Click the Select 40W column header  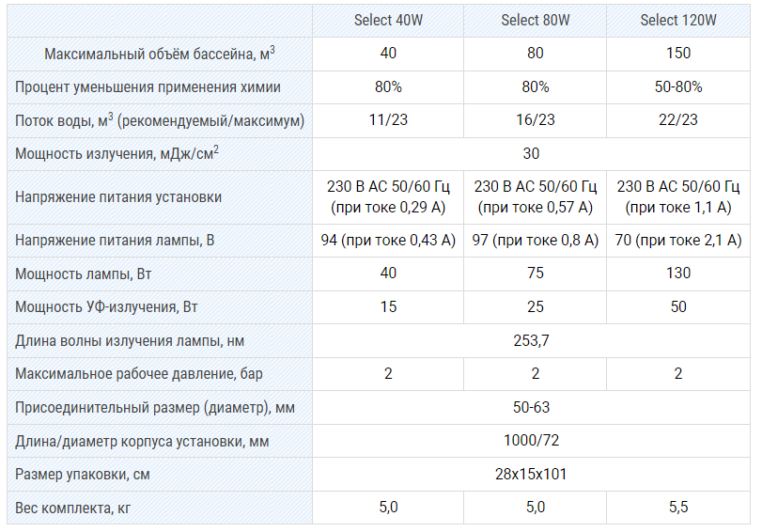point(388,21)
